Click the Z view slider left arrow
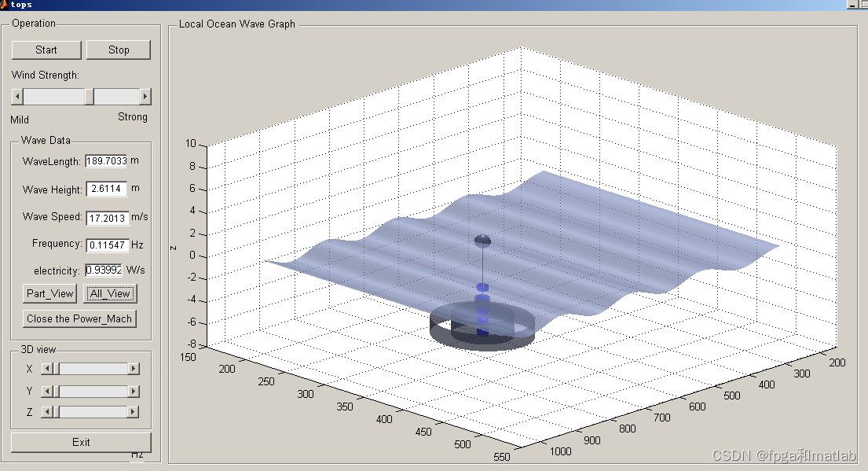868x471 pixels. (x=47, y=412)
